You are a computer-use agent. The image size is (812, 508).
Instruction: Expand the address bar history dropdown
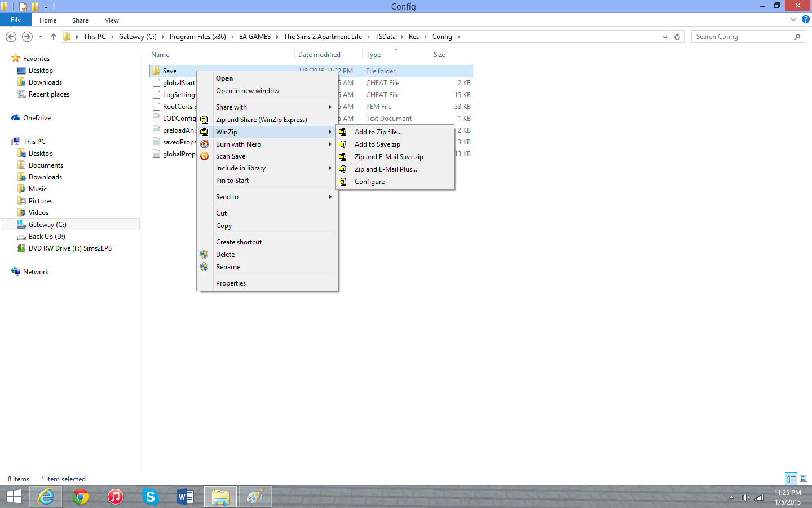(x=665, y=37)
